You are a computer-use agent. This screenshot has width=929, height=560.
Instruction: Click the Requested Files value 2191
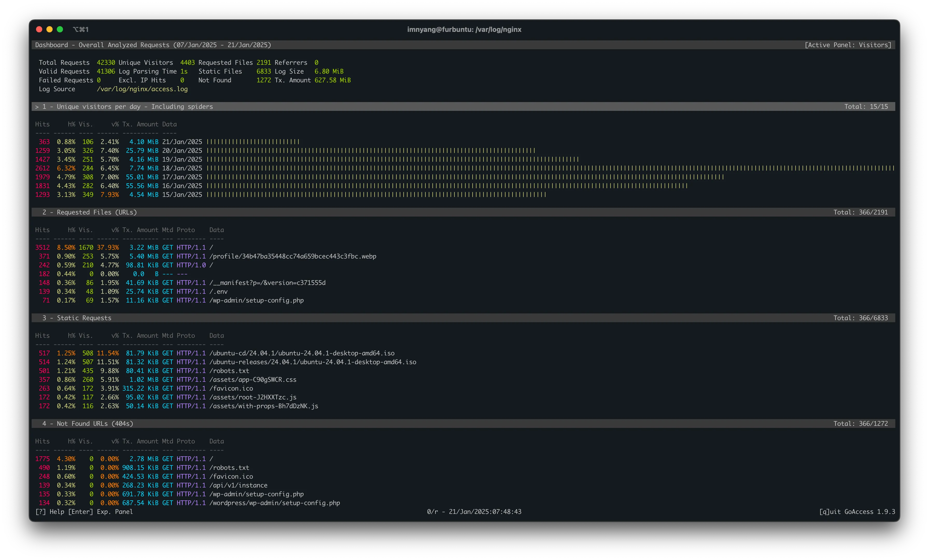tap(264, 63)
